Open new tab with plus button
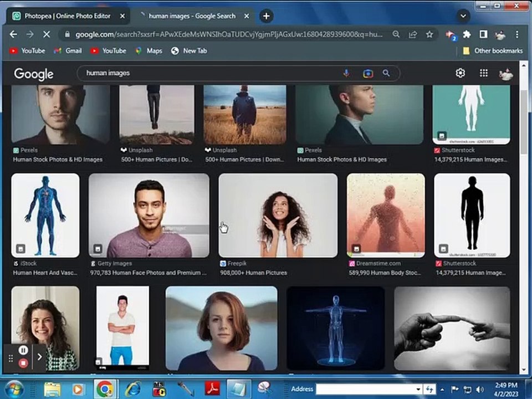 [x=267, y=16]
